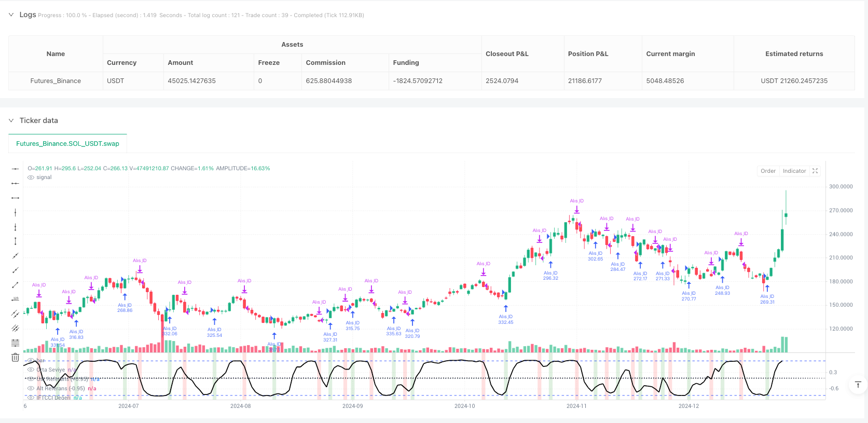Collapse the Ticker data section
868x423 pixels.
[11, 120]
